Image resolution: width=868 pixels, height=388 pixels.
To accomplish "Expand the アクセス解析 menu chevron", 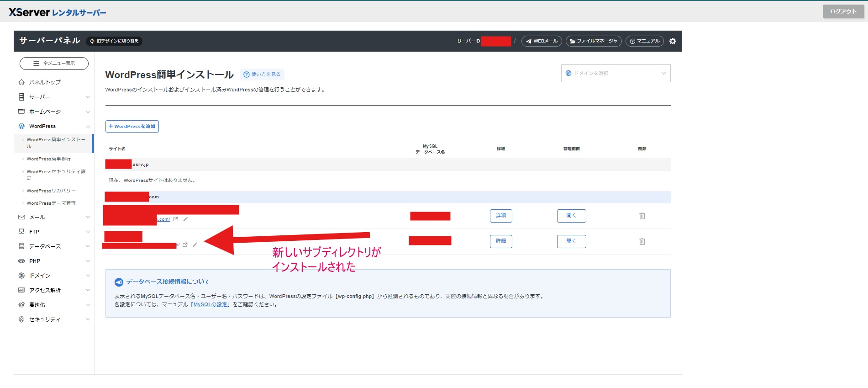I will [x=88, y=290].
